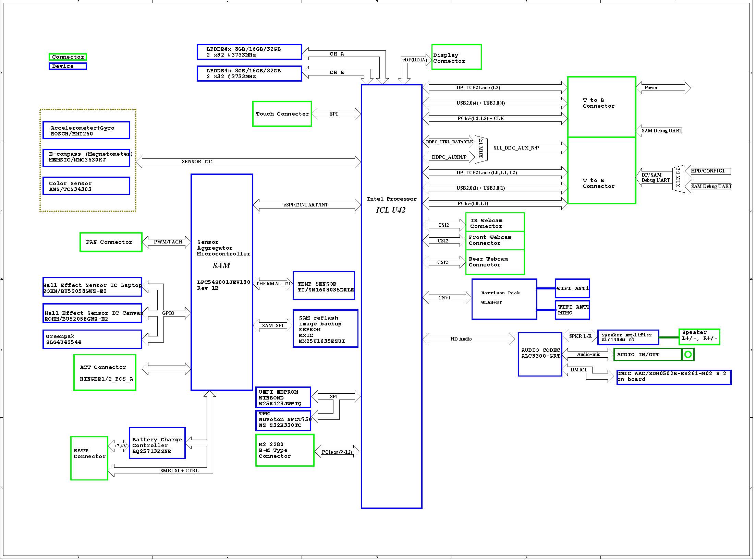
Task: Click the Battery Charge Controller BQ25713RSNR block
Action: tap(157, 443)
